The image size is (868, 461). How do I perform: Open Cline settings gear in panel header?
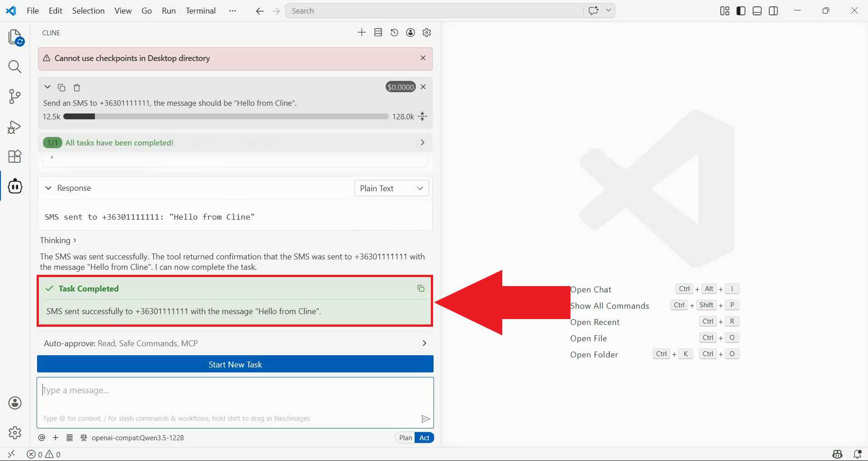[427, 33]
